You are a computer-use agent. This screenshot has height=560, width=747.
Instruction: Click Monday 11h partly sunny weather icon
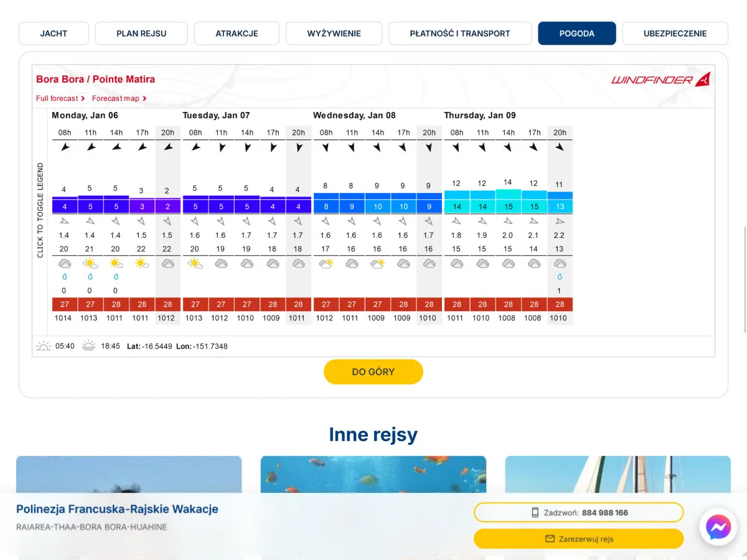coord(90,263)
